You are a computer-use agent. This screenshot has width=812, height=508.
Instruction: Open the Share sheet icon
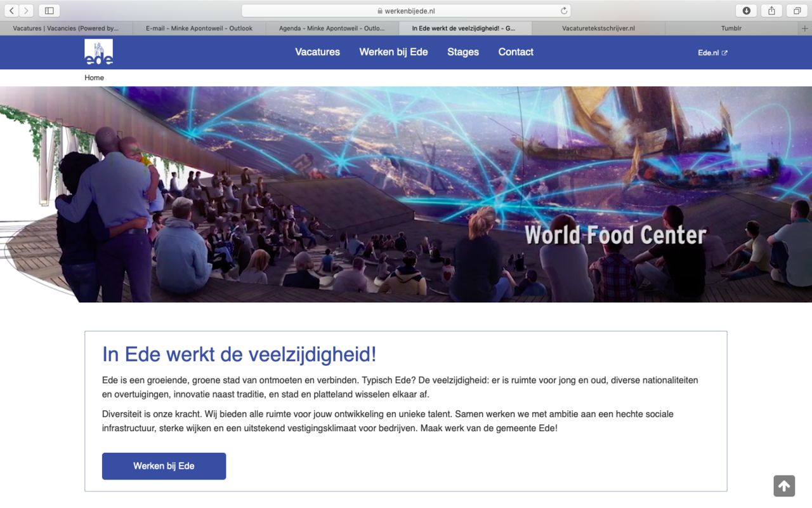771,11
